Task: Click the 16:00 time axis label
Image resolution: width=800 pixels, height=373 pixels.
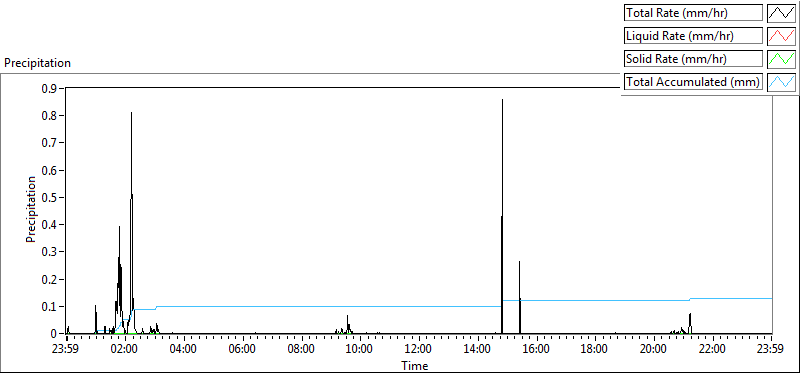Action: tap(536, 350)
